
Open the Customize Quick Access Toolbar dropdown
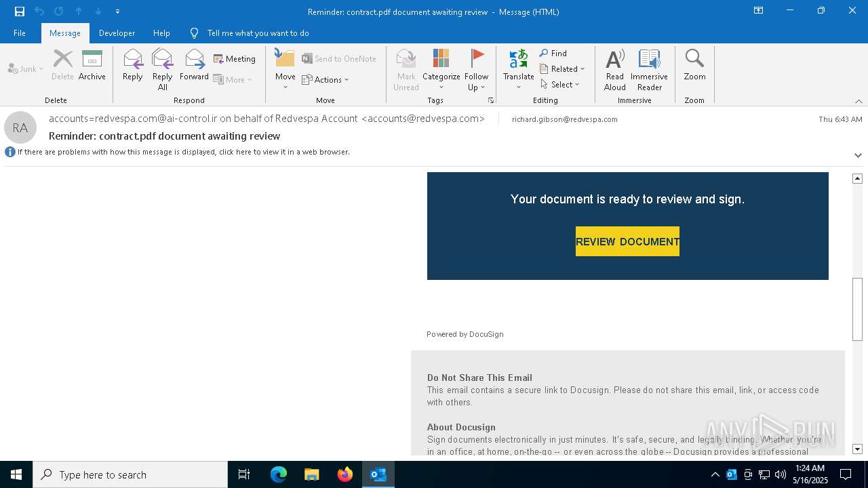click(x=117, y=12)
